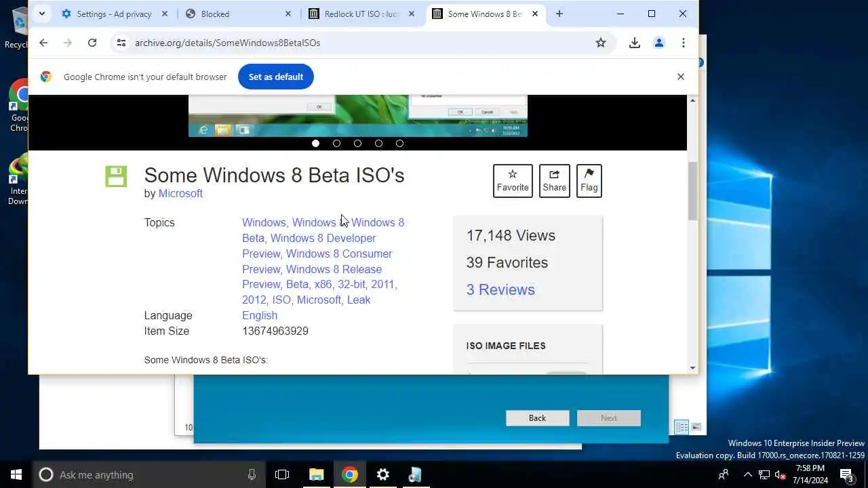Open the Windows 8 Developer Preview topic
This screenshot has width=868, height=488.
309,245
